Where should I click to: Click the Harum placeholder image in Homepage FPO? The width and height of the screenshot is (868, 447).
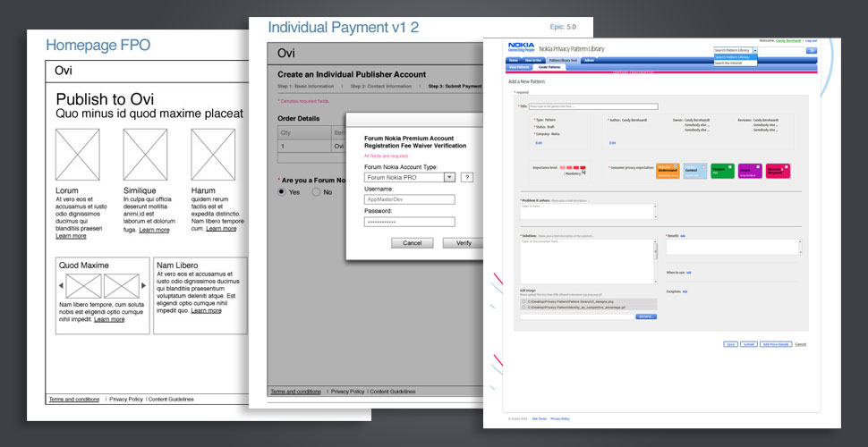coord(213,155)
